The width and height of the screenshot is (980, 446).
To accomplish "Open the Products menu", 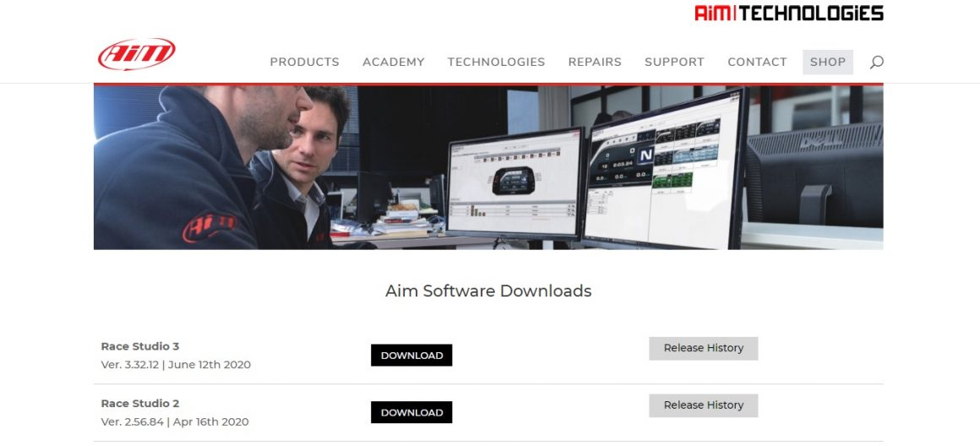I will point(304,62).
